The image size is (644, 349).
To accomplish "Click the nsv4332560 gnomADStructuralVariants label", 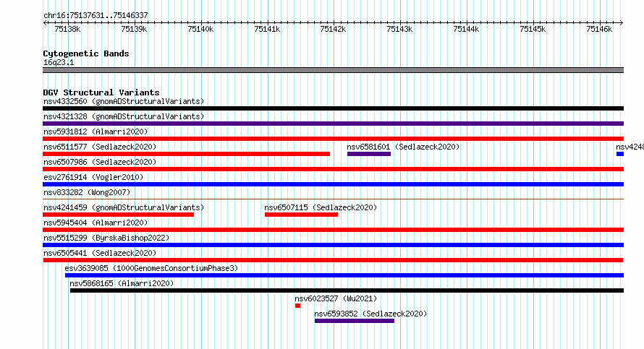I will [124, 101].
